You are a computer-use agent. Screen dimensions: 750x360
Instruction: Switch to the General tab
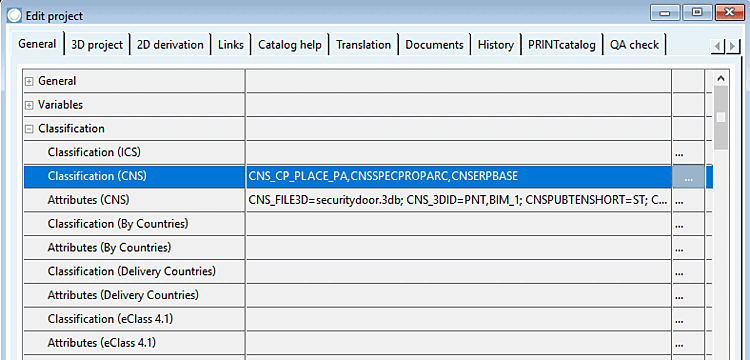[x=37, y=44]
